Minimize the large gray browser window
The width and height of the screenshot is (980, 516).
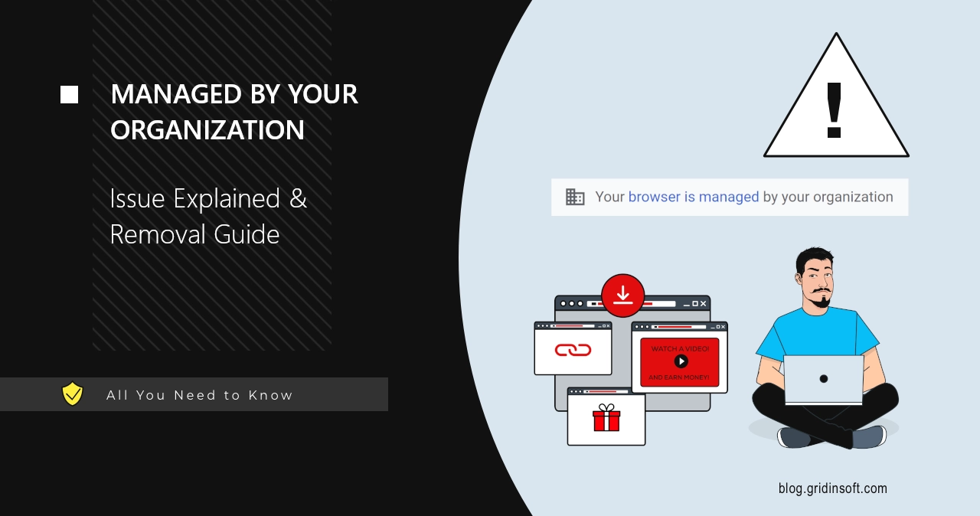[x=685, y=305]
